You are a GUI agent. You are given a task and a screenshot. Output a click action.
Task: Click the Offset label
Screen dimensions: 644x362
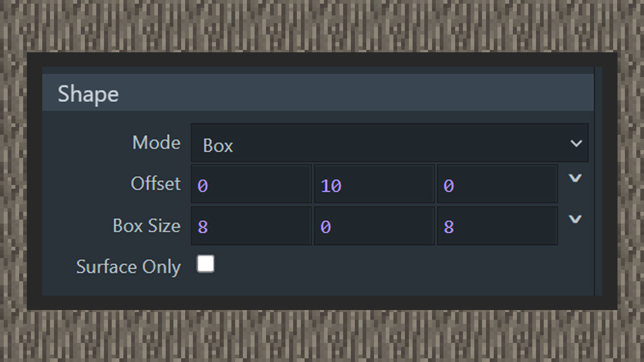[156, 184]
